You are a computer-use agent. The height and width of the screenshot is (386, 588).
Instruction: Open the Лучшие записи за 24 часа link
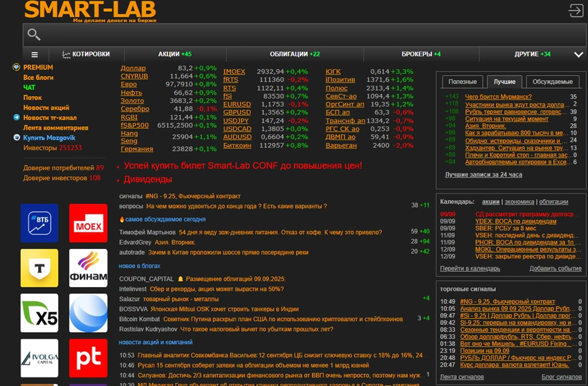(x=483, y=175)
